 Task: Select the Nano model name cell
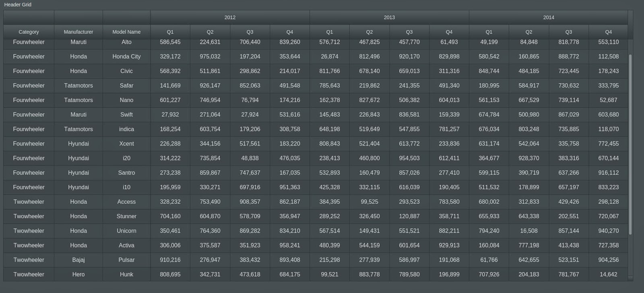(126, 100)
